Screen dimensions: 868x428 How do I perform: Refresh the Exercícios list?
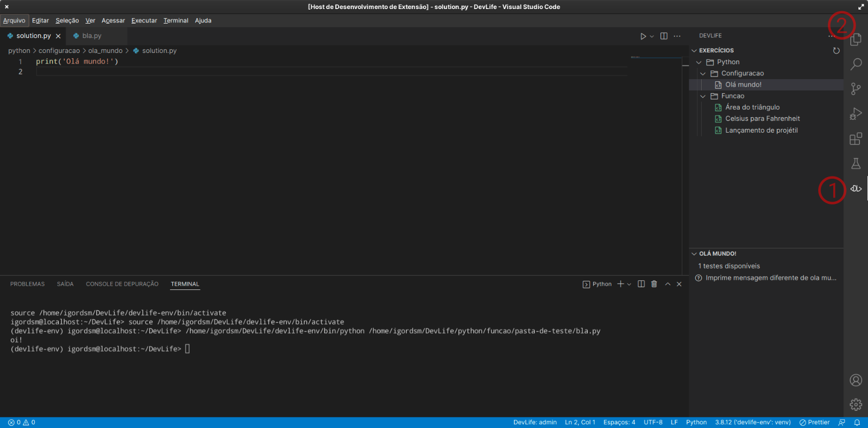pos(836,51)
